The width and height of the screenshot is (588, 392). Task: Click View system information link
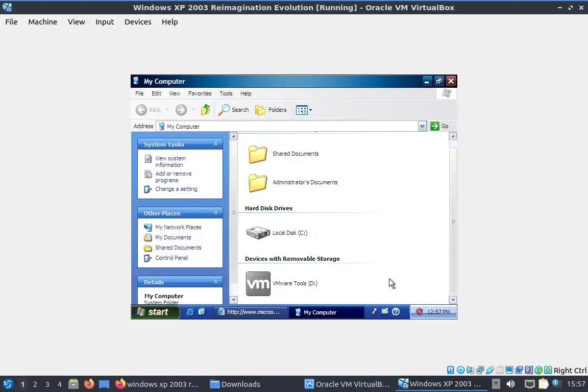[170, 162]
